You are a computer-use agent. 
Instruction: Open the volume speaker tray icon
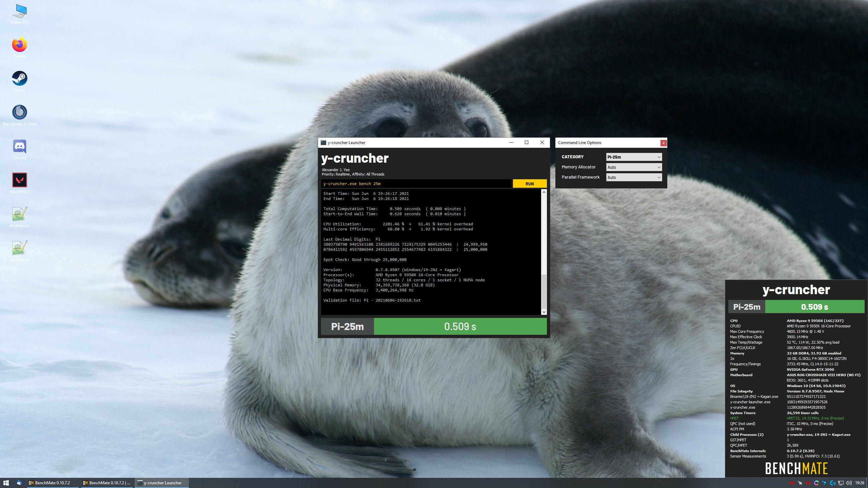tap(849, 483)
